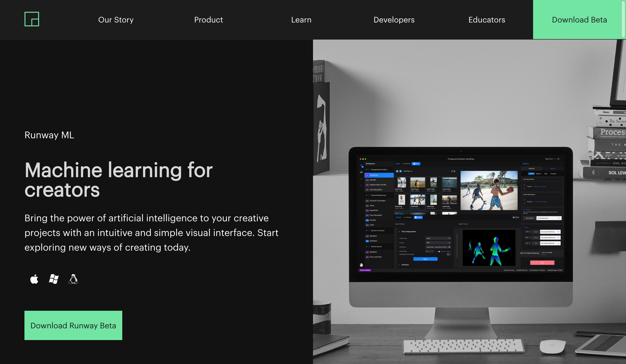Click the Apple macOS platform icon
Viewport: 626px width, 364px height.
click(34, 279)
